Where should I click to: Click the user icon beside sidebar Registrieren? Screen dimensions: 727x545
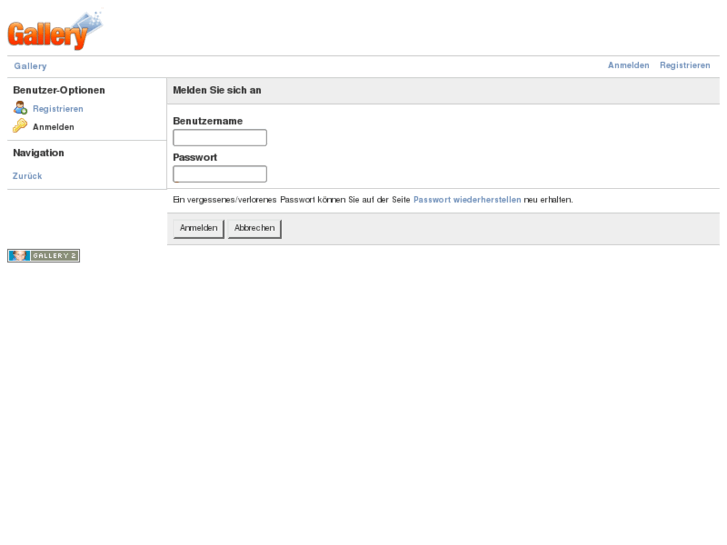[x=20, y=108]
